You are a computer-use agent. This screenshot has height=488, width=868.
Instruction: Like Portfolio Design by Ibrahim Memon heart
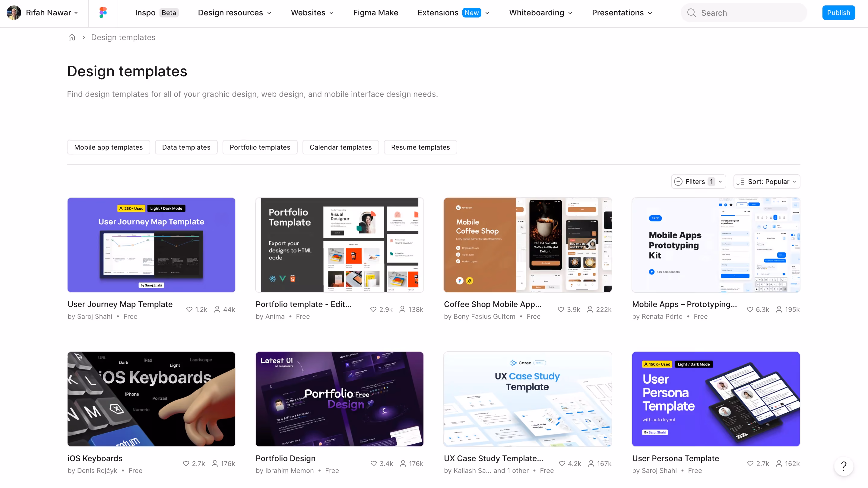click(x=374, y=463)
